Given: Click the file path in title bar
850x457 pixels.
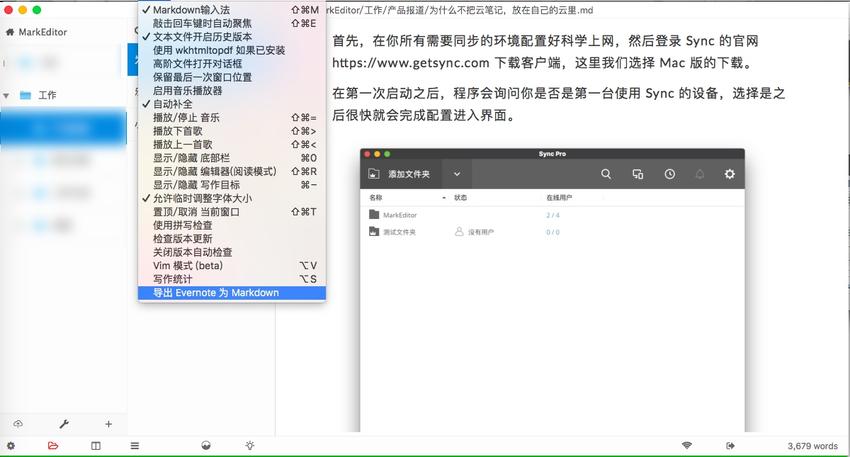Looking at the screenshot, I should coord(461,10).
